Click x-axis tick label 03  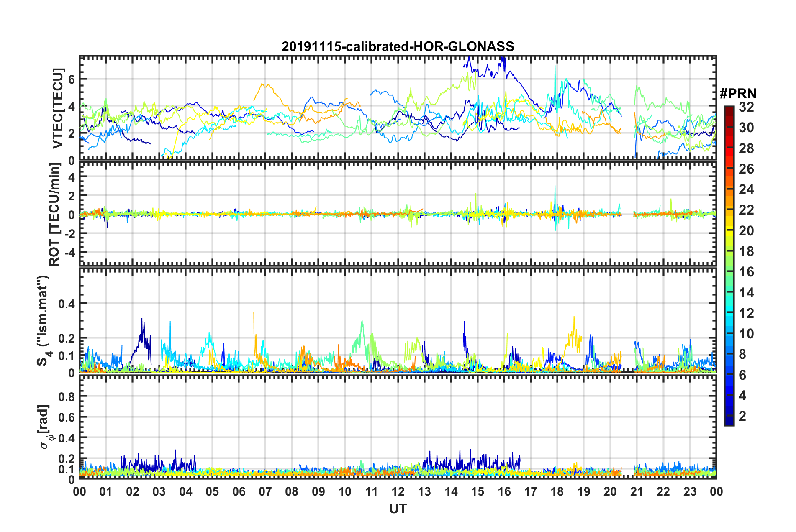(159, 491)
